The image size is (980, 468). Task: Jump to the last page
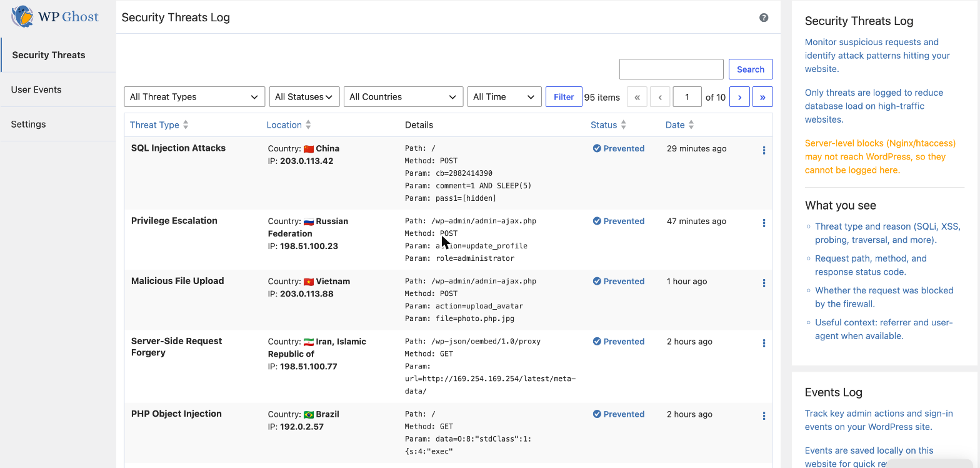(x=762, y=97)
